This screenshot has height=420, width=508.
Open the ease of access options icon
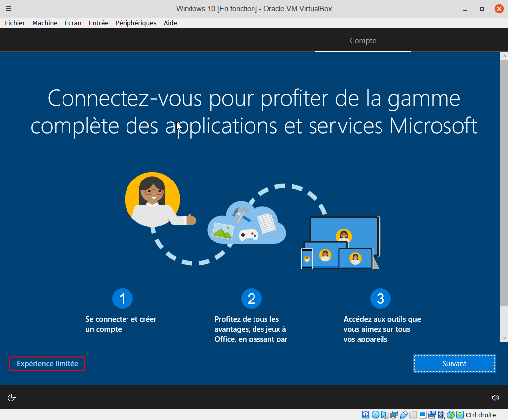[x=12, y=398]
